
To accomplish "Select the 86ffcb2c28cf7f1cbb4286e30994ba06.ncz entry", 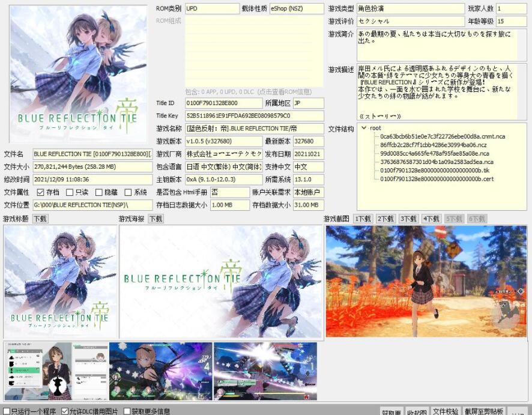I will [x=434, y=145].
